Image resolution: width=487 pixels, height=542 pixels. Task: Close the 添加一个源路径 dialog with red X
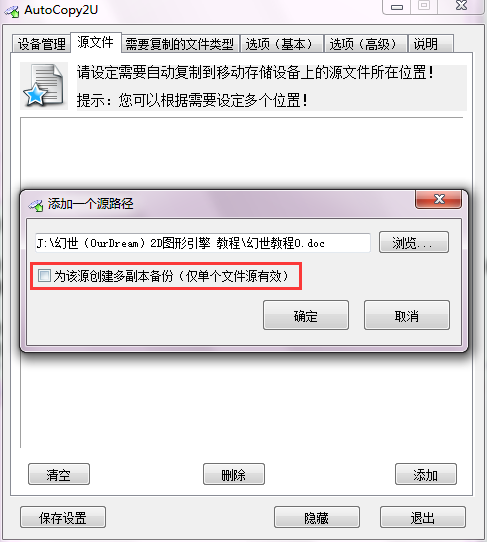tap(438, 199)
